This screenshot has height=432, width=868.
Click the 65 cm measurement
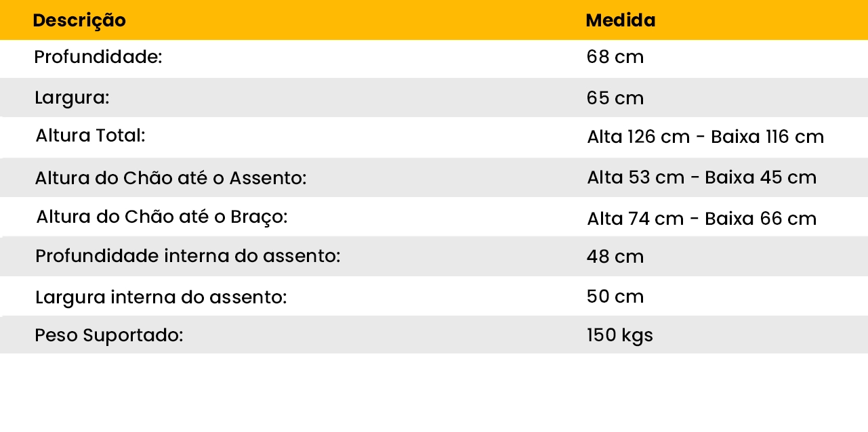click(x=615, y=98)
